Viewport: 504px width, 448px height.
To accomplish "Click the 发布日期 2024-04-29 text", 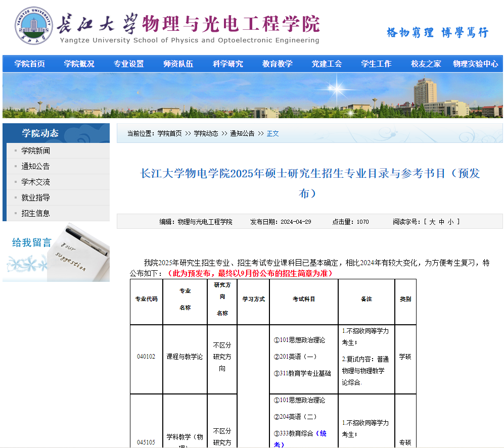I will [x=281, y=222].
